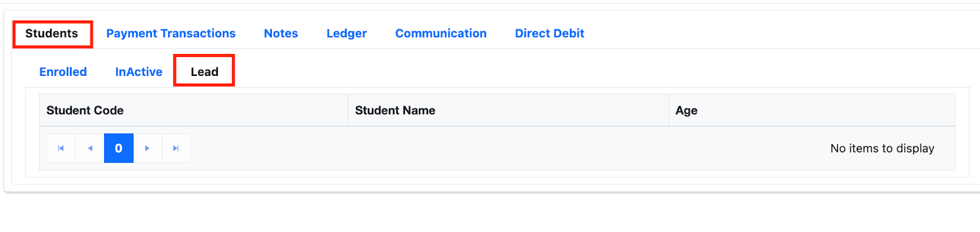Go to the next page arrow
980x232 pixels.
(x=147, y=148)
